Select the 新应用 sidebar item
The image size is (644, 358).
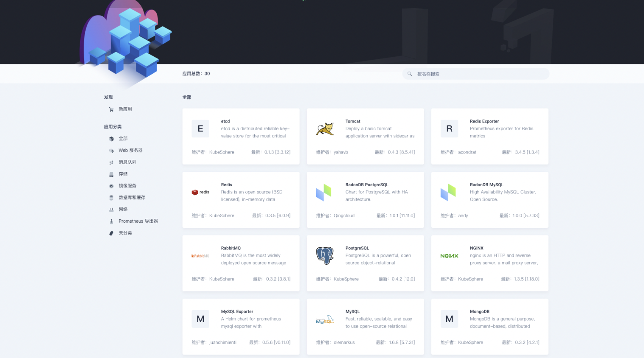click(x=125, y=109)
